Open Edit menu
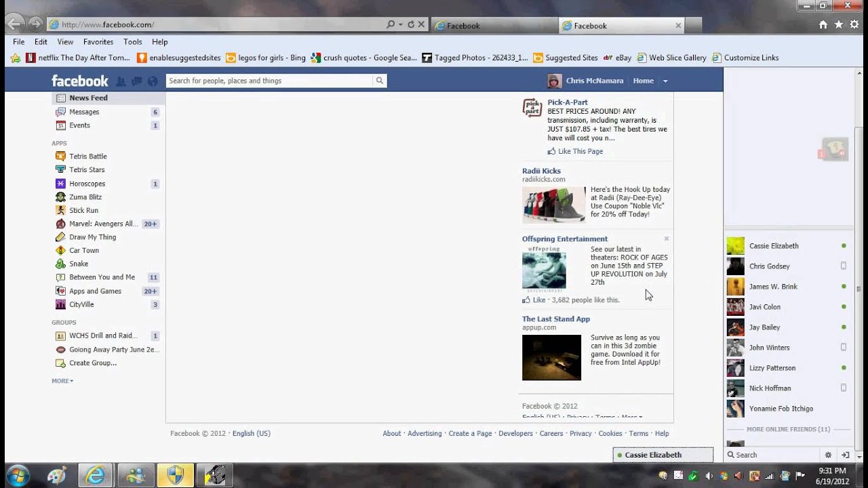 [41, 42]
